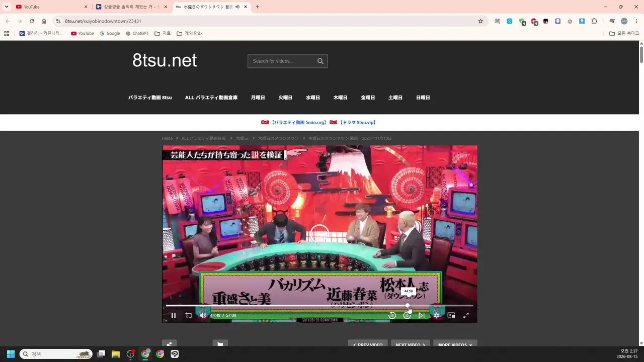Select 土曜日 in the navigation menu
This screenshot has width=644, height=362.
395,98
